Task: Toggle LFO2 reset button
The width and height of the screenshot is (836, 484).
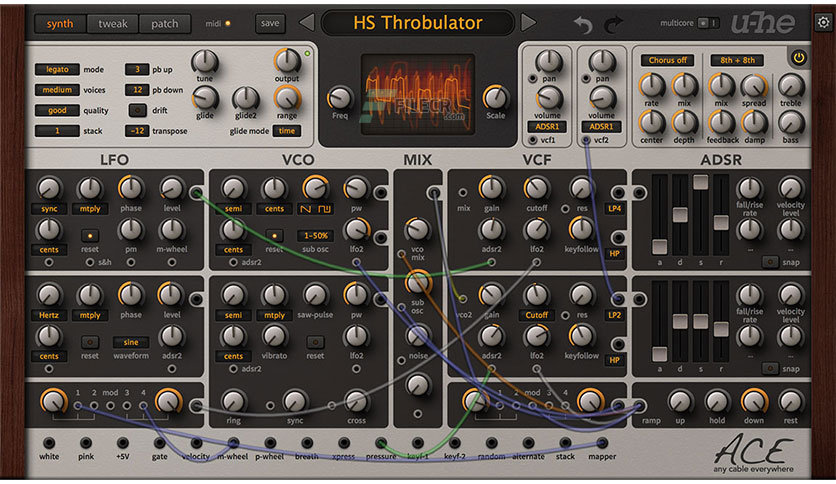Action: [90, 342]
